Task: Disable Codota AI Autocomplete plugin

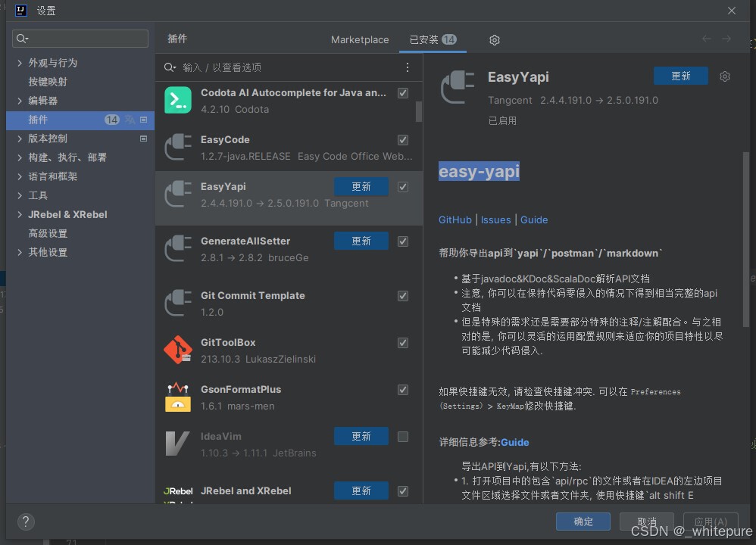Action: click(x=403, y=93)
